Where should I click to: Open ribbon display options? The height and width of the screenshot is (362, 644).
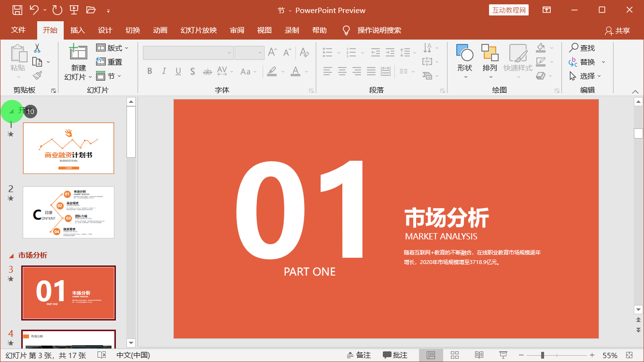(x=546, y=10)
